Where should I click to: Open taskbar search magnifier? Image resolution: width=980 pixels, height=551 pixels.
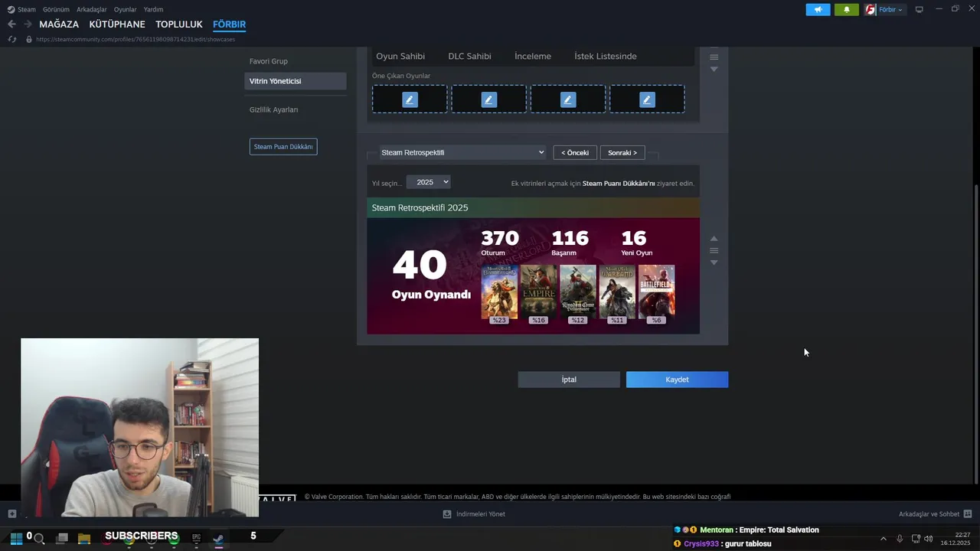coord(39,539)
